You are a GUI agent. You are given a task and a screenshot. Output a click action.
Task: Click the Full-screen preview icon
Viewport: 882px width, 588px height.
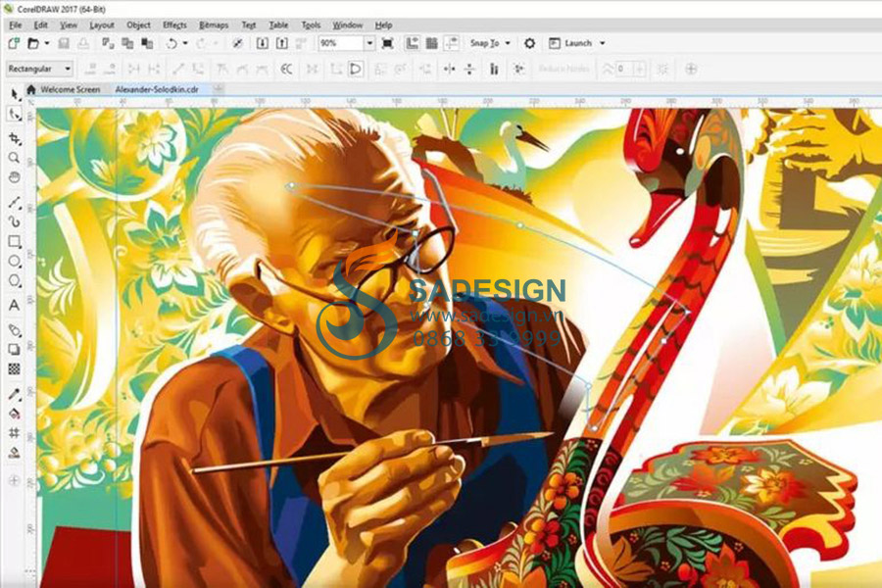pos(387,43)
